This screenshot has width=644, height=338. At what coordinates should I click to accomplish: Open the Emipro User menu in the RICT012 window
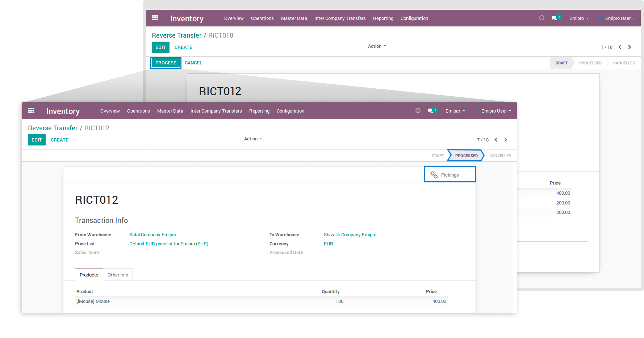click(494, 111)
